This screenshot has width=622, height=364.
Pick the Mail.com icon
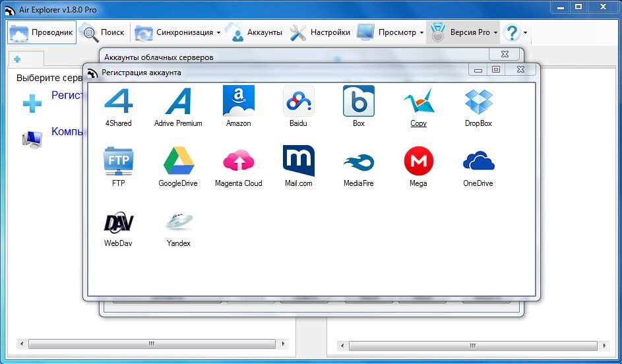click(x=298, y=160)
